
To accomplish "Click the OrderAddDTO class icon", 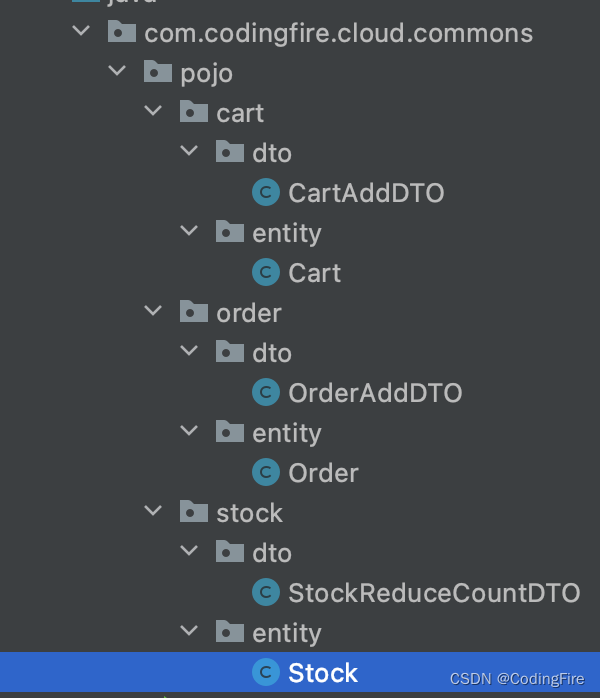I will tap(266, 392).
